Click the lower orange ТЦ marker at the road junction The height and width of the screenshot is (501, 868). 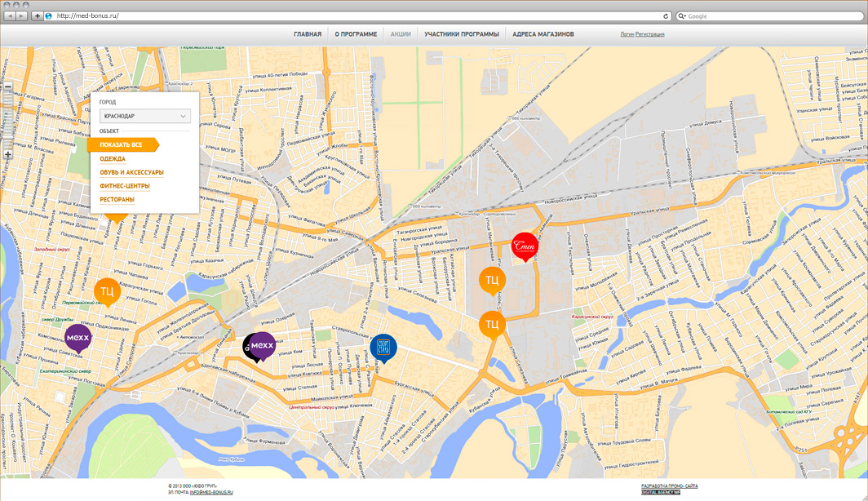pyautogui.click(x=492, y=325)
